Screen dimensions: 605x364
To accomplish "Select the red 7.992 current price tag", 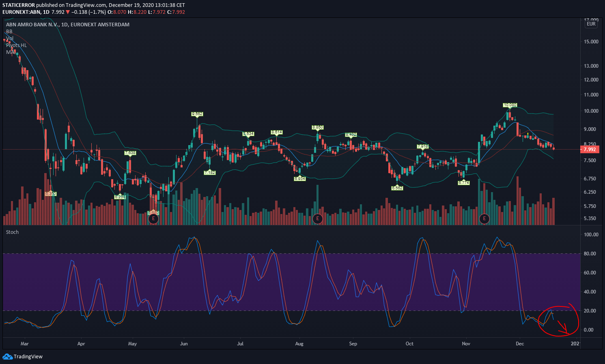I will 590,149.
